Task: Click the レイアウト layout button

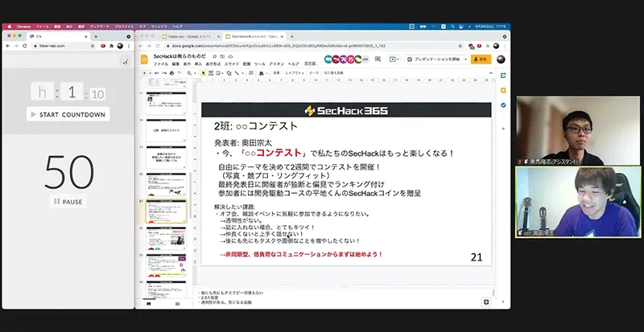Action: point(295,73)
